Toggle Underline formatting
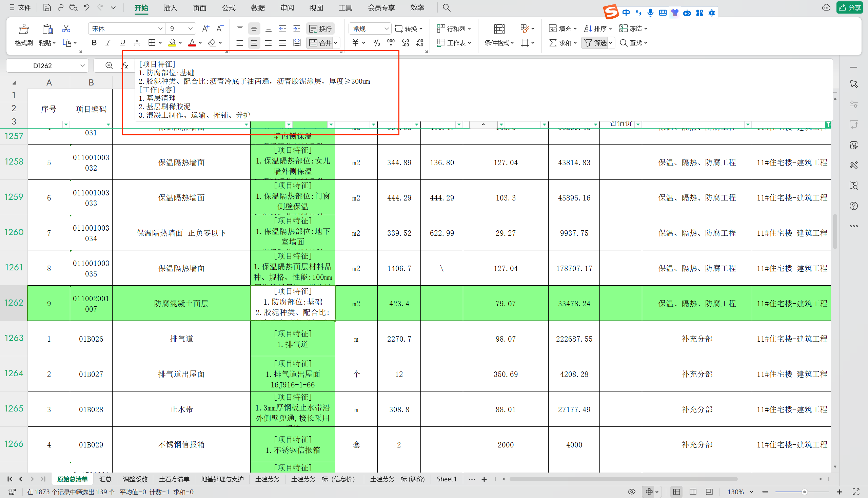This screenshot has height=498, width=868. (x=122, y=43)
